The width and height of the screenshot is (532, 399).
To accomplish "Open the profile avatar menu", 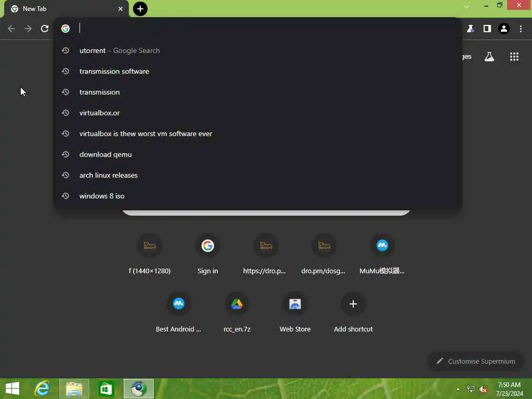I will tap(504, 29).
